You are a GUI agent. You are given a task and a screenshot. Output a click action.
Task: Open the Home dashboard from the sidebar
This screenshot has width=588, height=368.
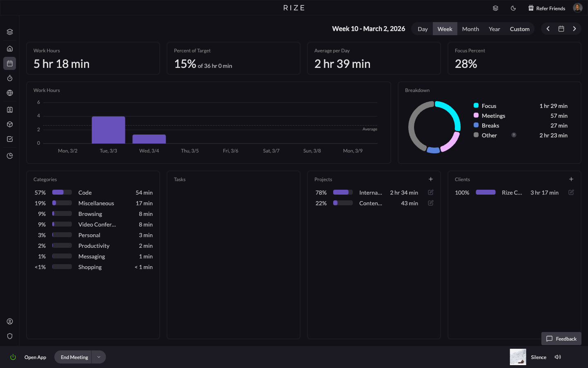(9, 48)
